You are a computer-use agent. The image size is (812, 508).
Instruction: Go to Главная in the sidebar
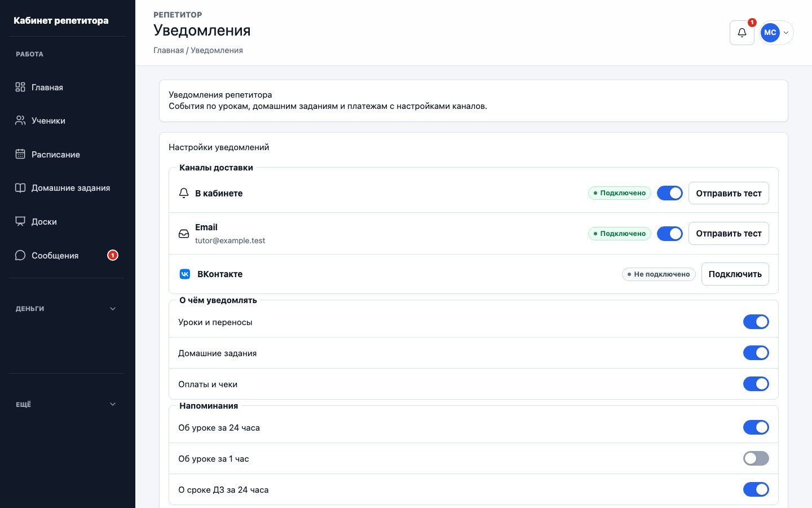[x=67, y=87]
